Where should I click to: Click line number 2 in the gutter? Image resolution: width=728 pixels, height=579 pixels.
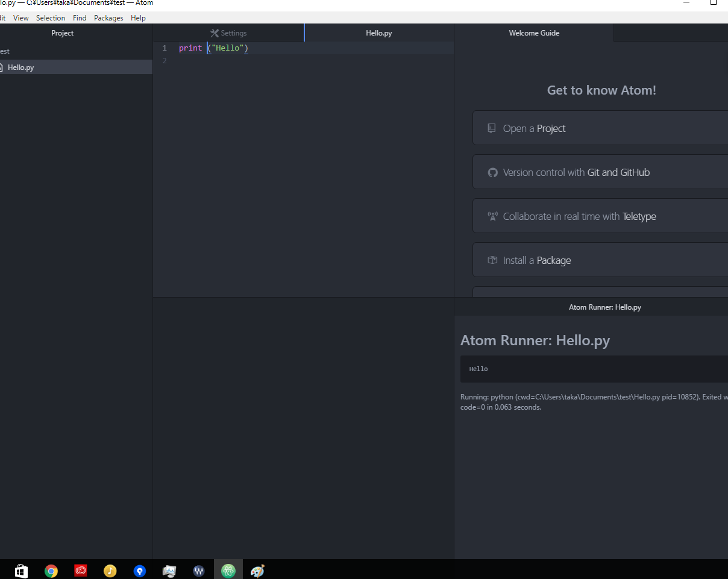(x=164, y=61)
